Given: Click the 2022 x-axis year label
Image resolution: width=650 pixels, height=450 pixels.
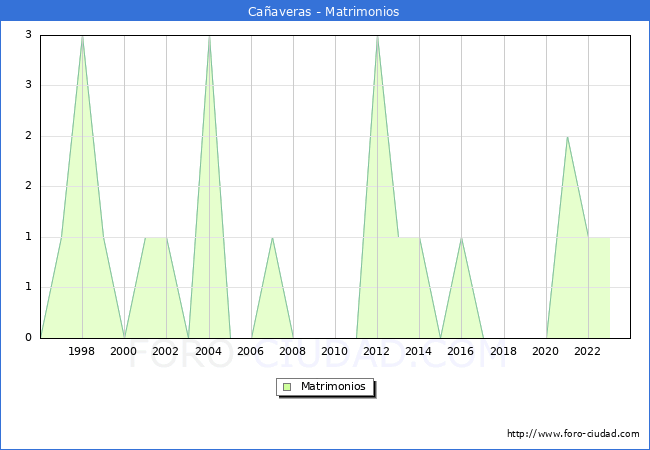Looking at the screenshot, I should point(588,351).
